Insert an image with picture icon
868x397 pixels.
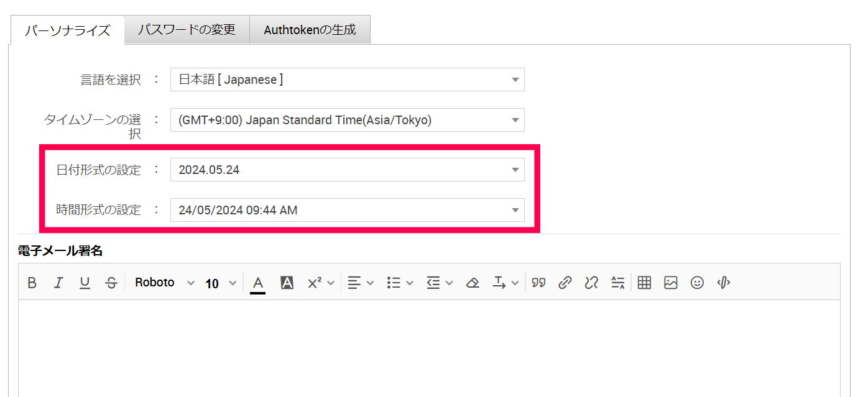(671, 283)
